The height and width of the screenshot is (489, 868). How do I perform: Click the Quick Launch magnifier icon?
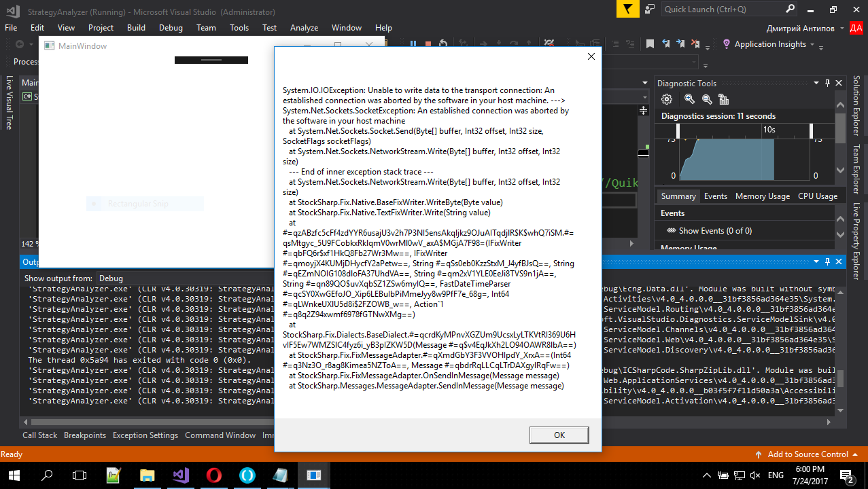[790, 10]
